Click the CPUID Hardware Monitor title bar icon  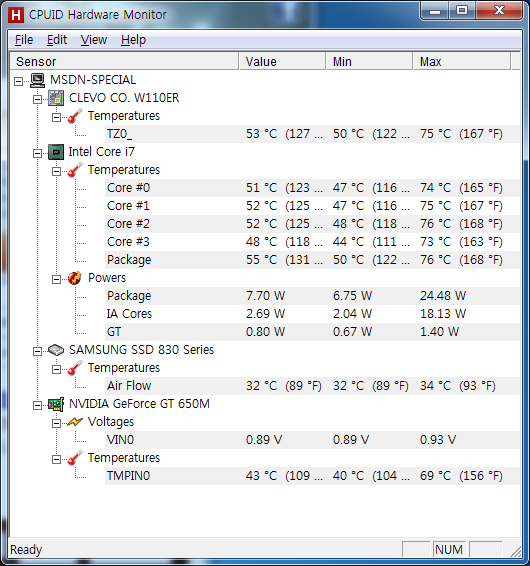click(16, 15)
